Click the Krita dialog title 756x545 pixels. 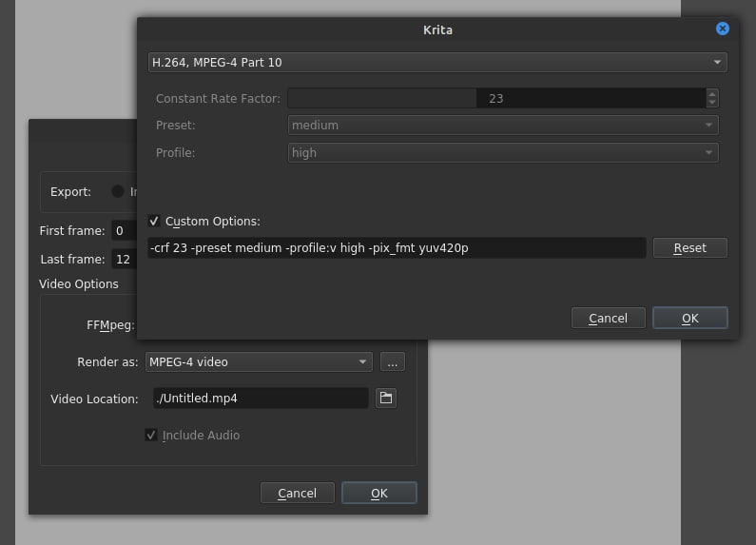(x=437, y=29)
